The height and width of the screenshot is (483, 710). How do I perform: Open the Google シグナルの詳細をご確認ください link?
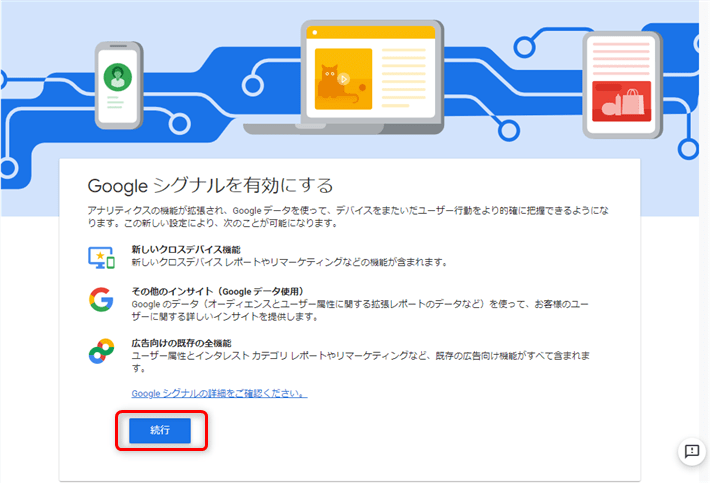click(219, 393)
